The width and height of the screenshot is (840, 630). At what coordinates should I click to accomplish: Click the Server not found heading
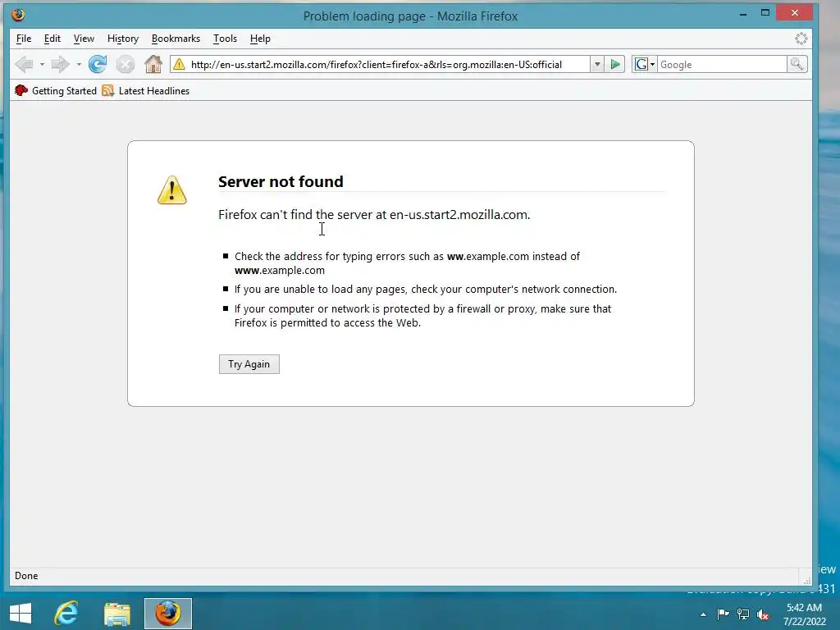[x=281, y=181]
